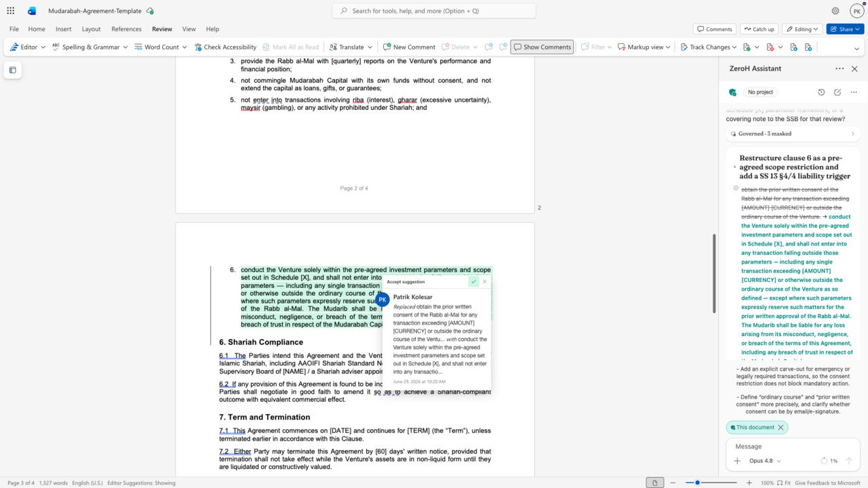Toggle Show Comments button

click(x=542, y=47)
